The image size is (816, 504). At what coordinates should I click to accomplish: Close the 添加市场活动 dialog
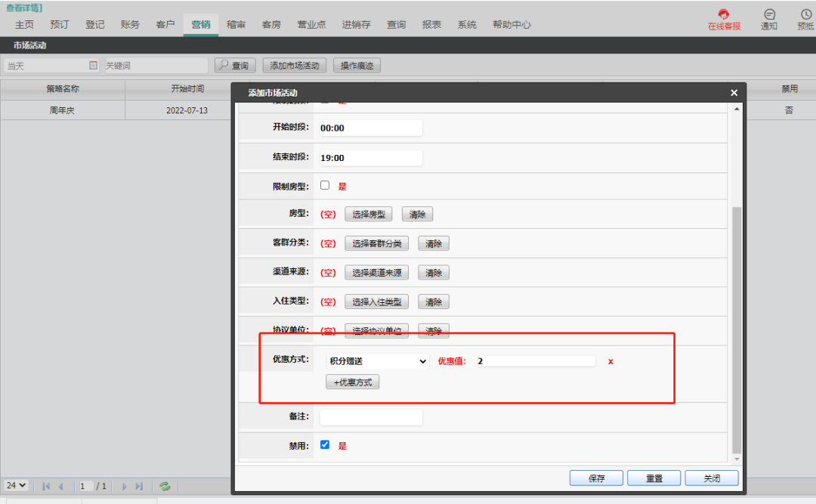(x=734, y=93)
